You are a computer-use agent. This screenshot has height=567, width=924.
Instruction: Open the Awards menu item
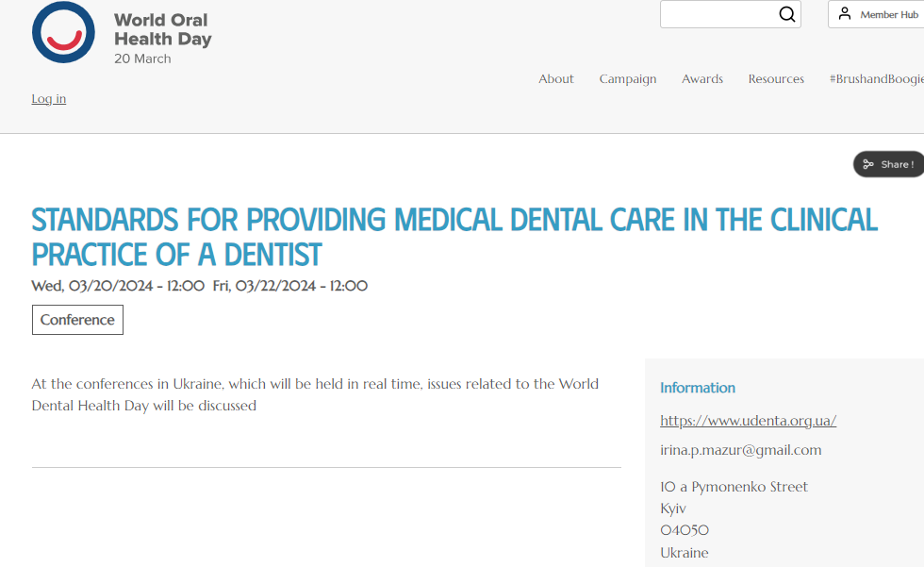coord(701,79)
